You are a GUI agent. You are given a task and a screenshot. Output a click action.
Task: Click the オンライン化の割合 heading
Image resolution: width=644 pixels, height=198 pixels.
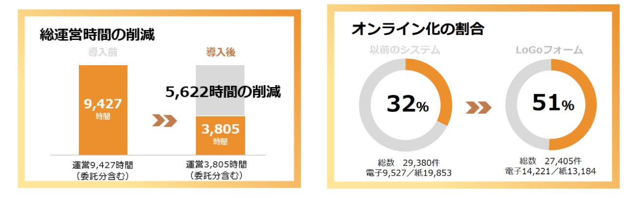click(x=417, y=29)
